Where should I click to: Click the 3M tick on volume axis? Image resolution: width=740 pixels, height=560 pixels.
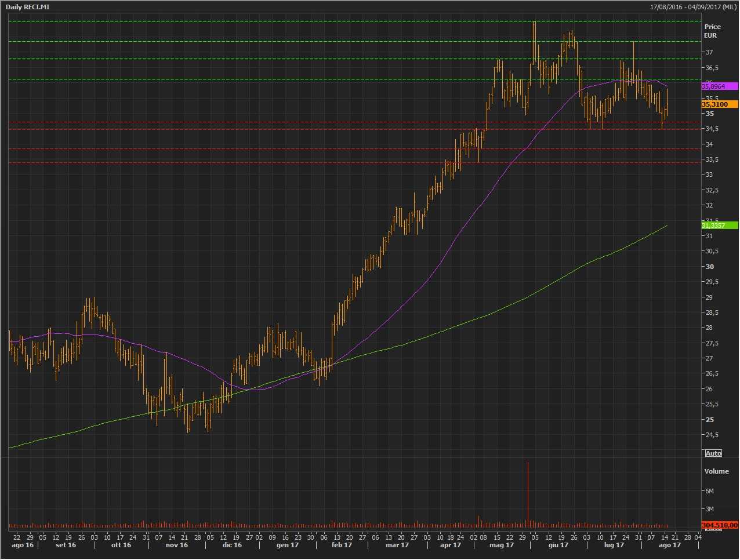coord(709,509)
